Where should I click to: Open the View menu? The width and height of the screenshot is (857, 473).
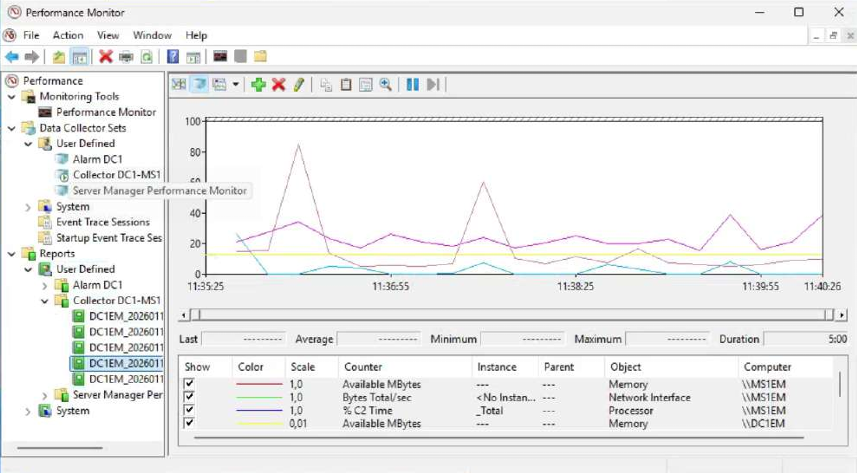tap(108, 35)
